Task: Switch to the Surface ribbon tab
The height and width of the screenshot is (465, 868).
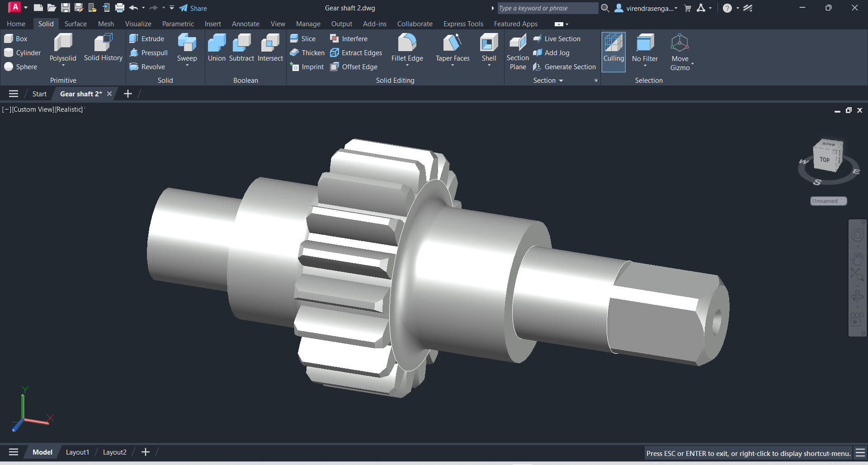Action: (75, 24)
